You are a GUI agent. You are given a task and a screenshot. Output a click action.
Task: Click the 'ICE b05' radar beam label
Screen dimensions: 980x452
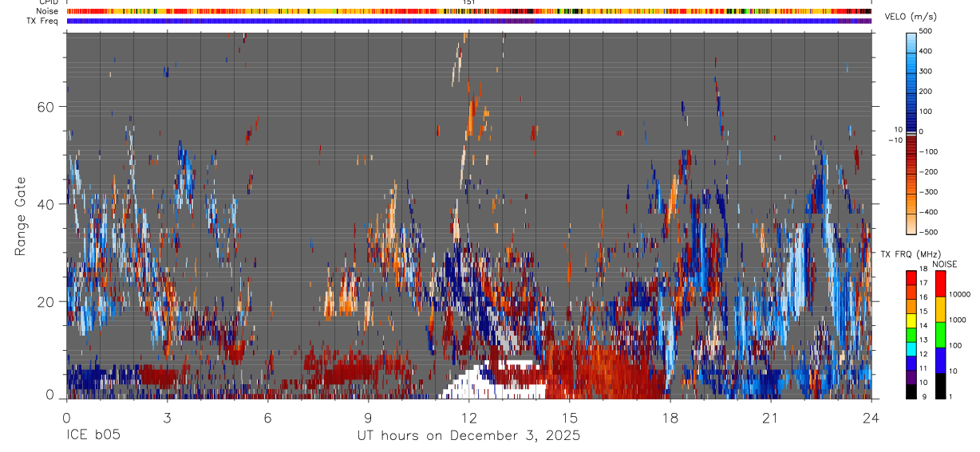point(93,436)
